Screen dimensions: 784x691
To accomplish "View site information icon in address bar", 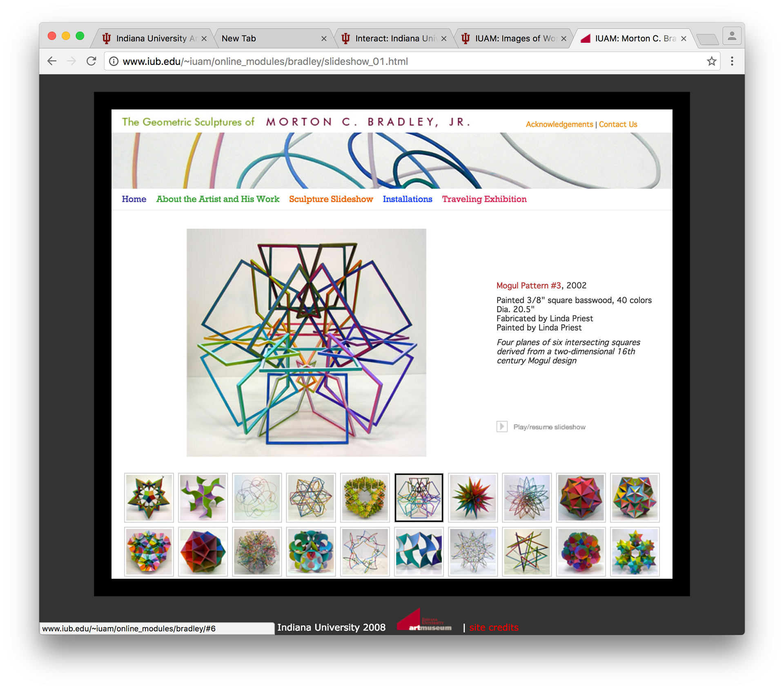I will [114, 61].
